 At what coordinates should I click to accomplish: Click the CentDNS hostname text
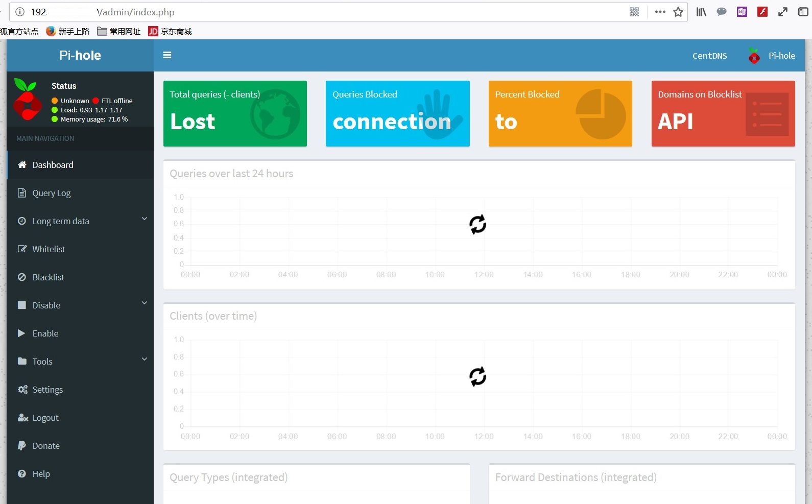point(709,56)
